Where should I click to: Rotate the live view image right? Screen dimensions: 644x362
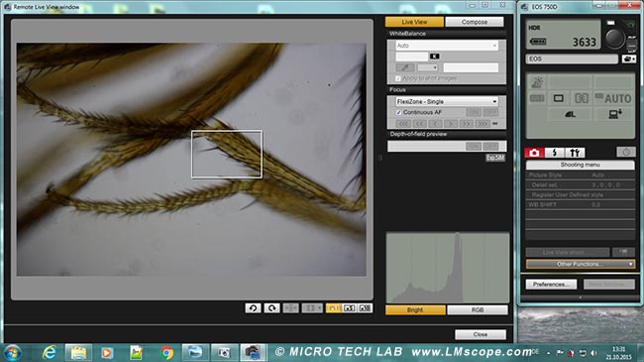coord(271,307)
